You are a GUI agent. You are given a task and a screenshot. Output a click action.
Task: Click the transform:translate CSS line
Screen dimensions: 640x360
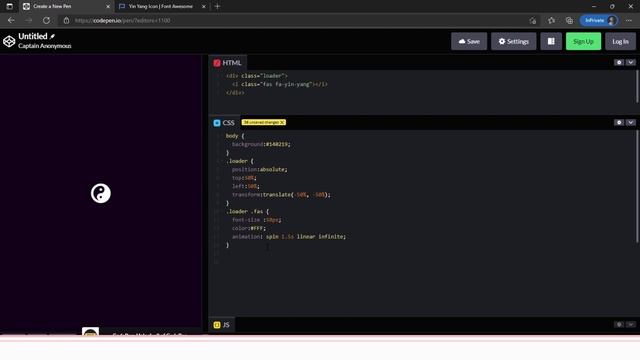[281, 195]
